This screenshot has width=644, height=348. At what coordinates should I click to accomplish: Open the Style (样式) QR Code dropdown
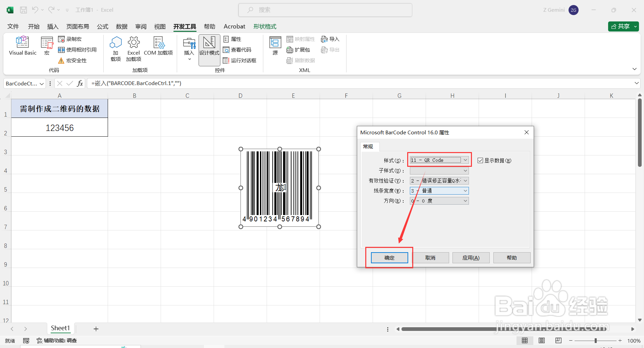pyautogui.click(x=439, y=160)
